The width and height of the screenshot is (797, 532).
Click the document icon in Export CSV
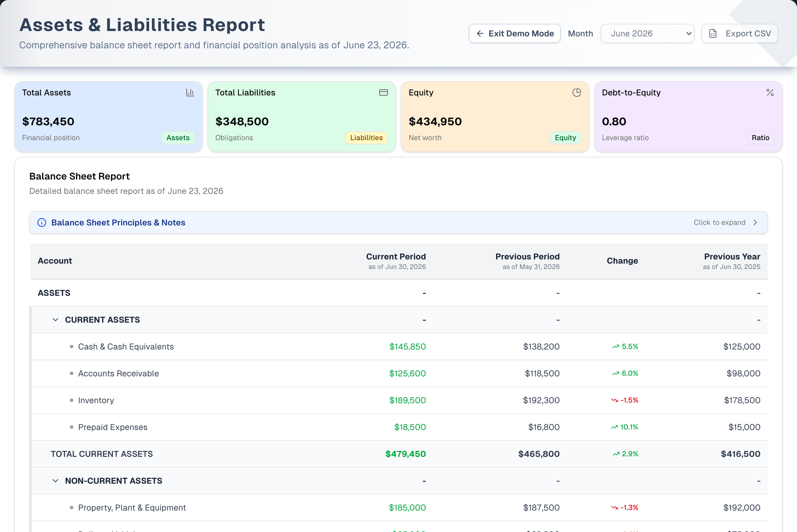tap(713, 33)
